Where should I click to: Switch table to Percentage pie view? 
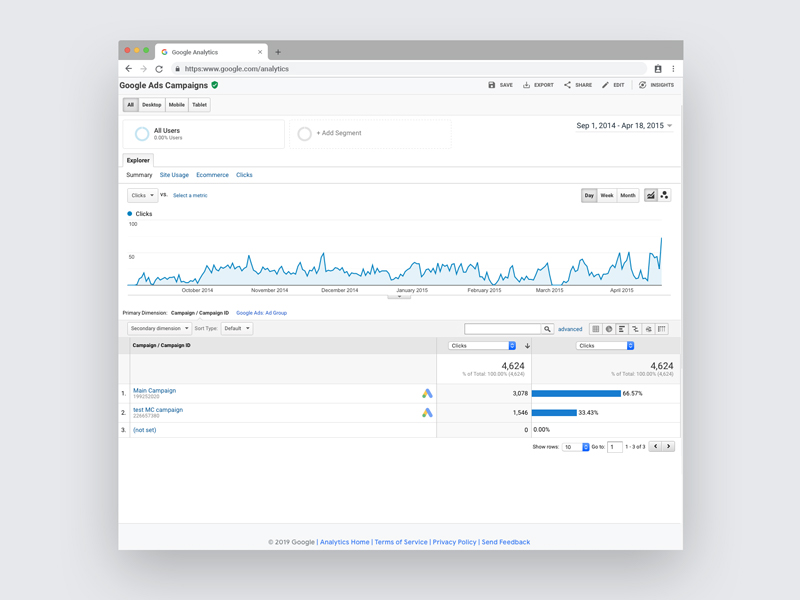click(609, 329)
